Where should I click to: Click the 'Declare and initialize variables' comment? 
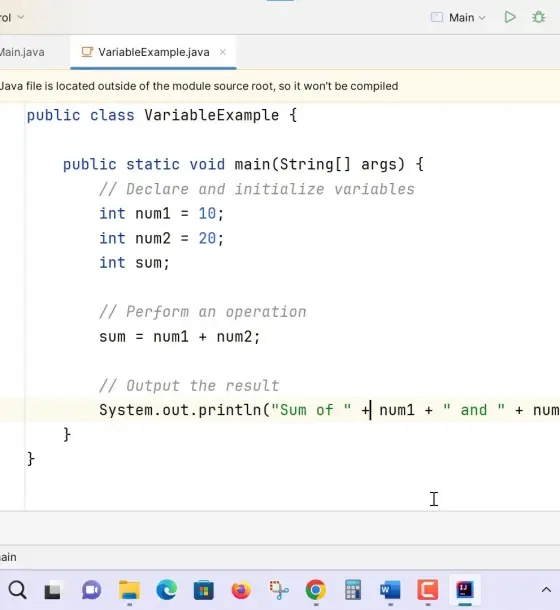[x=257, y=189]
